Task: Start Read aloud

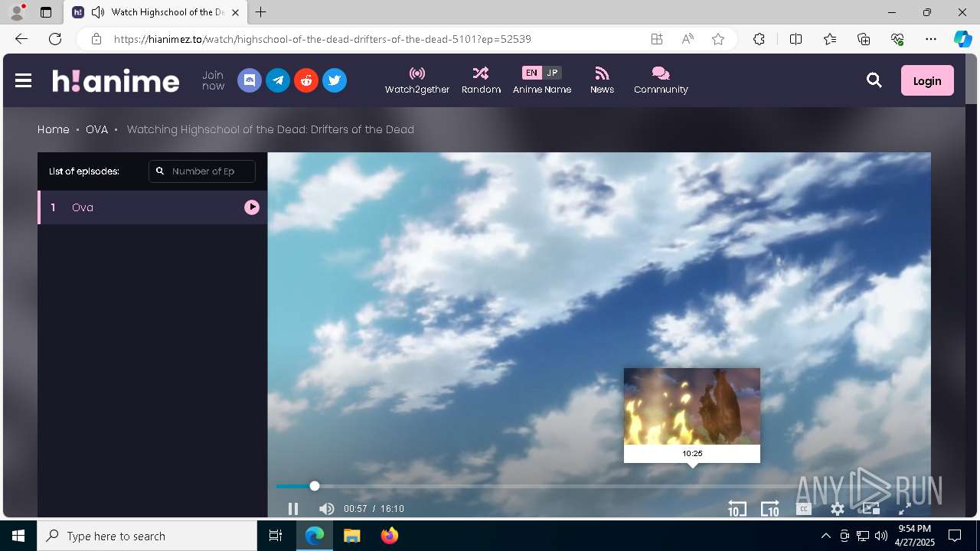Action: (688, 39)
